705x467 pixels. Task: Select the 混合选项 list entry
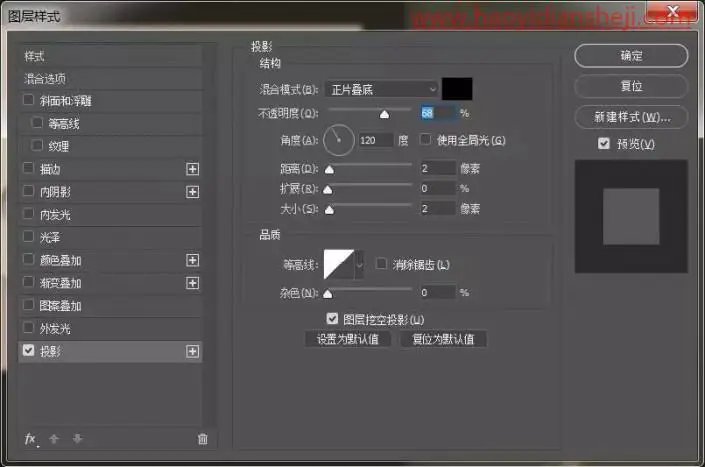coord(110,79)
